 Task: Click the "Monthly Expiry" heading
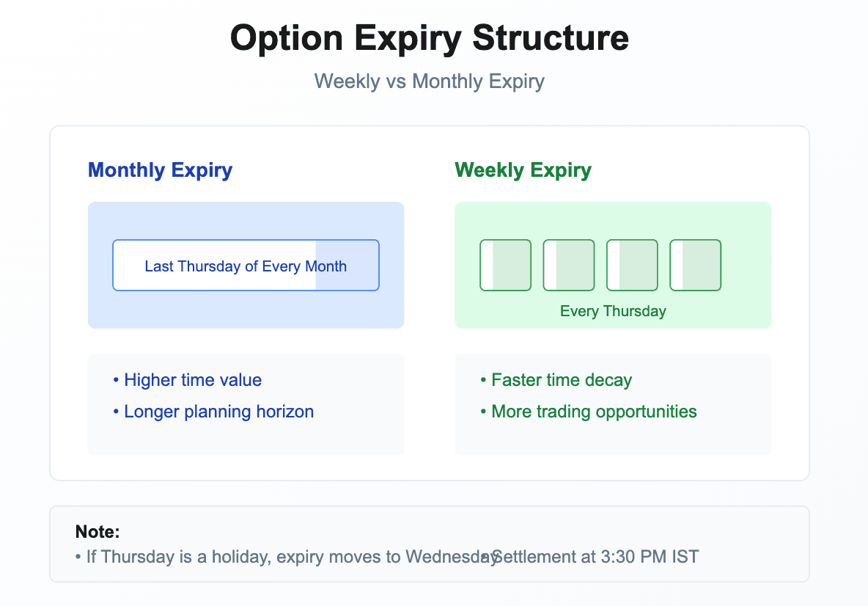tap(160, 170)
